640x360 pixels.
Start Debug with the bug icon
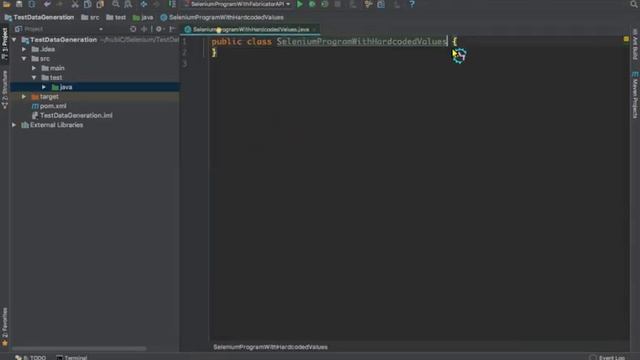(312, 4)
